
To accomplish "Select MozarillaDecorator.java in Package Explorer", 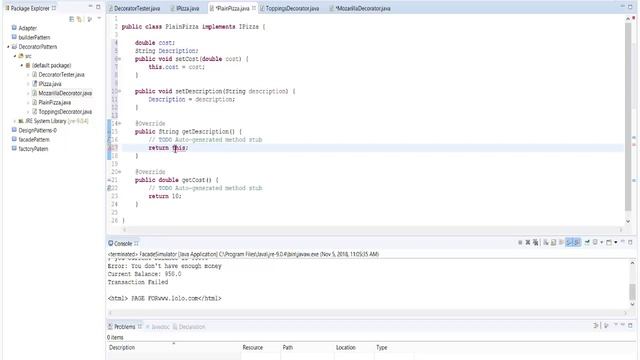I will [x=65, y=93].
